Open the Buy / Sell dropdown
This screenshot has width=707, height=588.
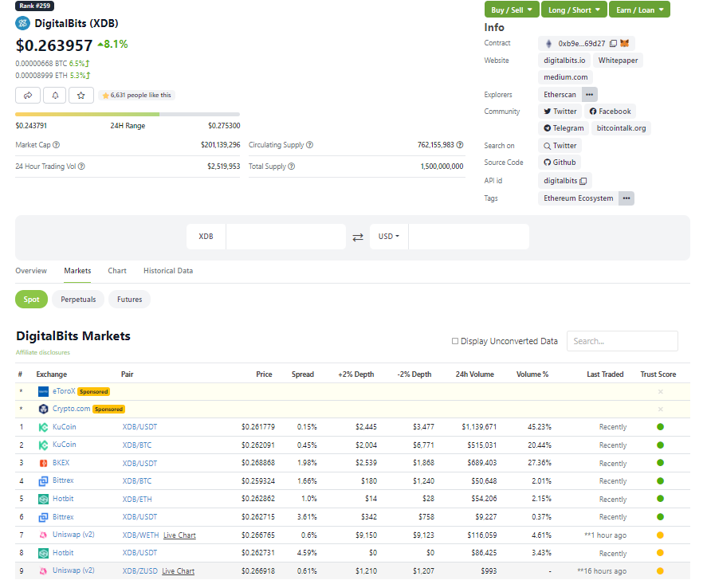coord(512,10)
